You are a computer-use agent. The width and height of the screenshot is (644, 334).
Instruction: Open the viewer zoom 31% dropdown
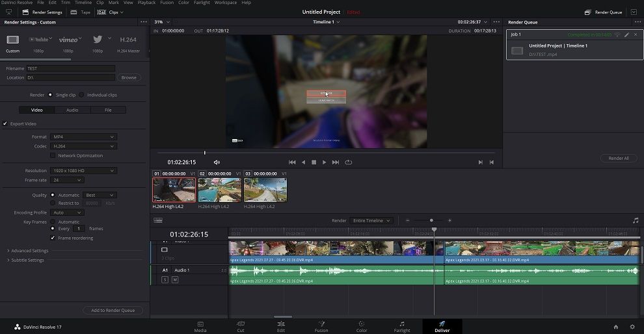click(x=162, y=21)
